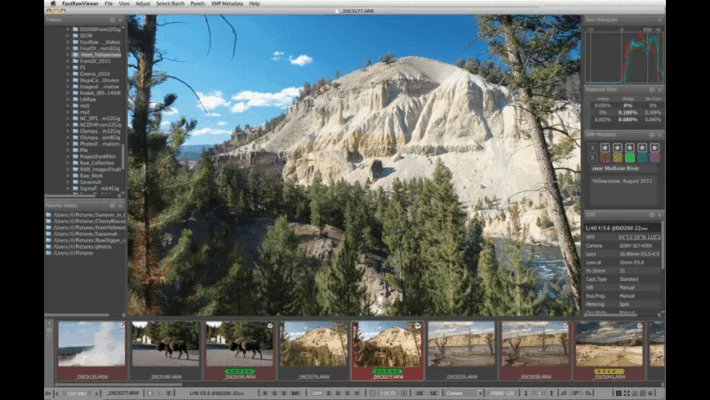Increase exposure correction with plus button

(404, 393)
